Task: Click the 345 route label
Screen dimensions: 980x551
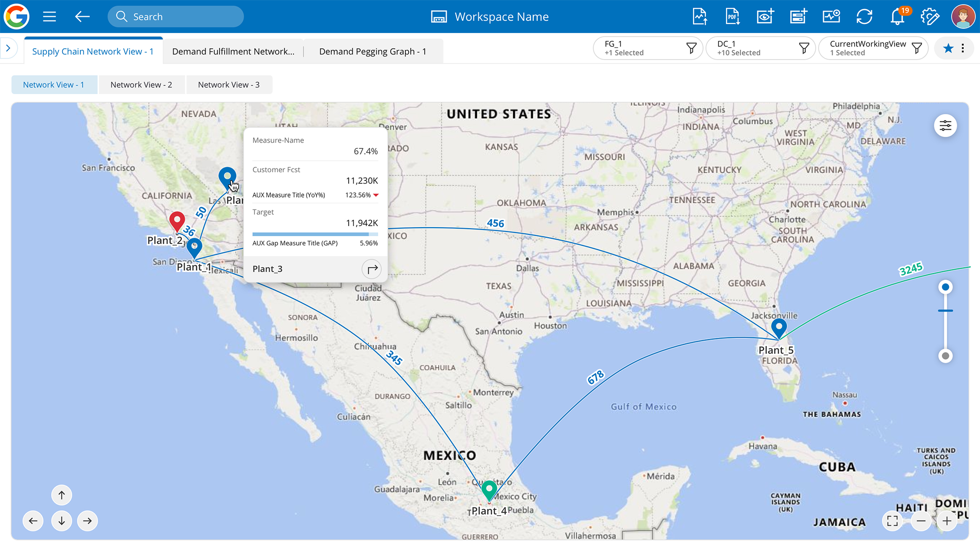Action: (x=394, y=358)
